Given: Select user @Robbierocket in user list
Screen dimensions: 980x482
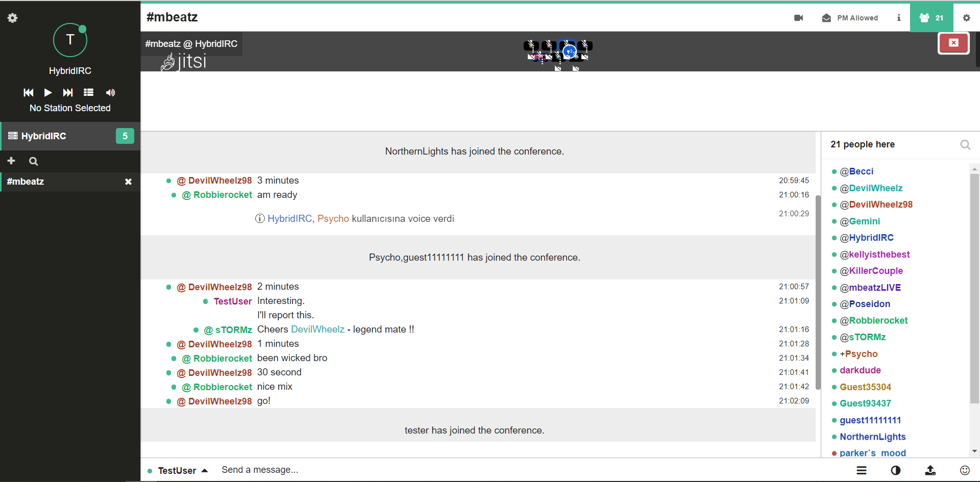Looking at the screenshot, I should coord(874,321).
